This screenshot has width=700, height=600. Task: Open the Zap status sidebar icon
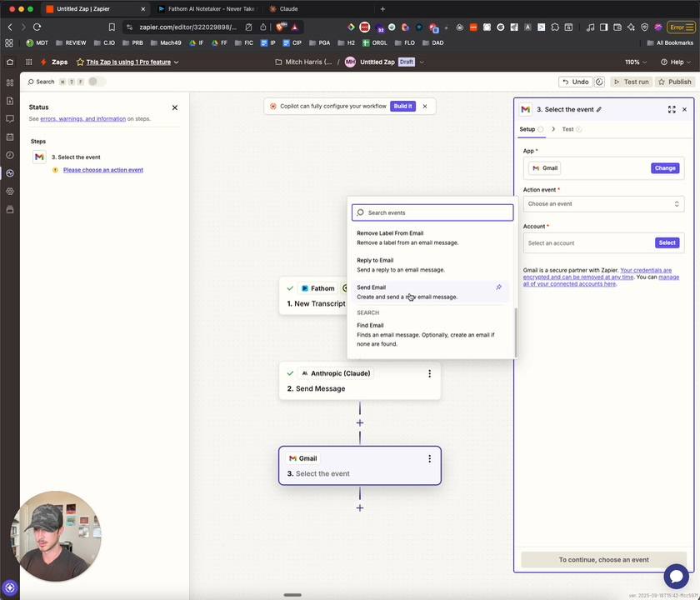click(10, 173)
